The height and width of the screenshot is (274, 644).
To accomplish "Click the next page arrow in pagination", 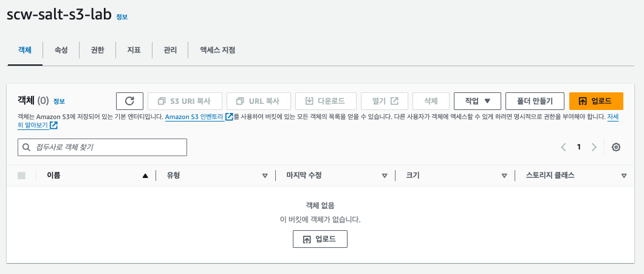I will (594, 147).
